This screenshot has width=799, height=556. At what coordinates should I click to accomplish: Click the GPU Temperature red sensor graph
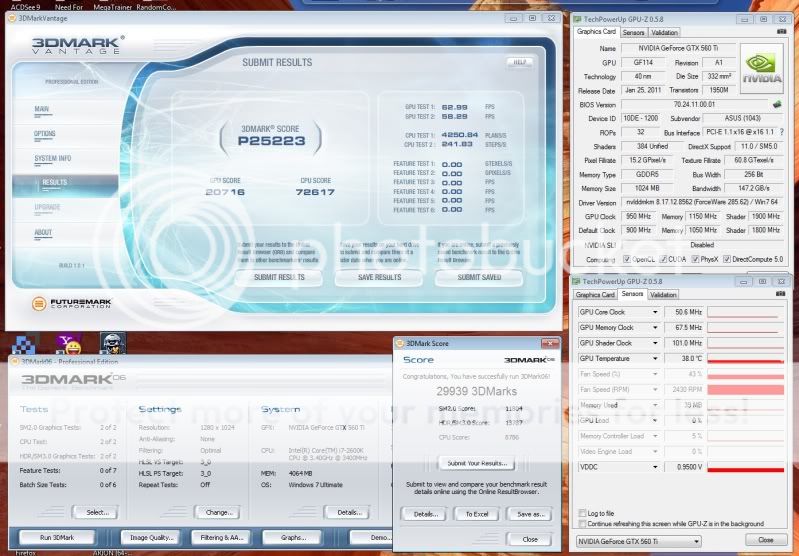[x=745, y=359]
